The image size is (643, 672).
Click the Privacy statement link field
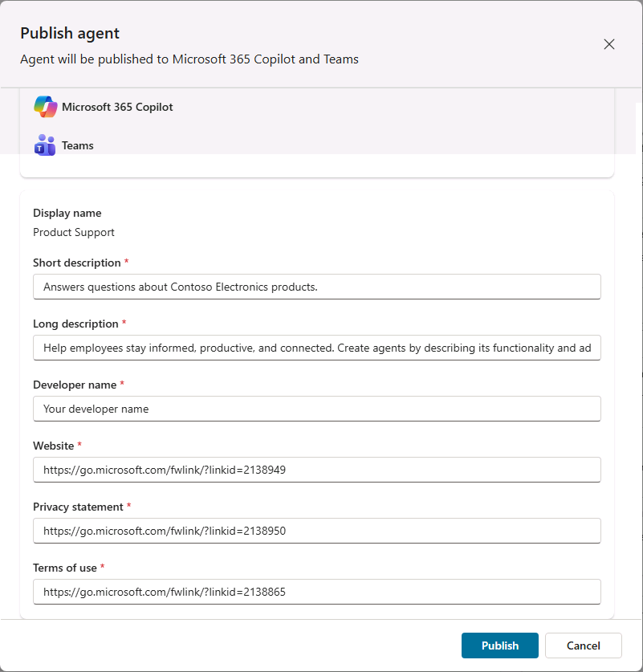click(x=316, y=531)
